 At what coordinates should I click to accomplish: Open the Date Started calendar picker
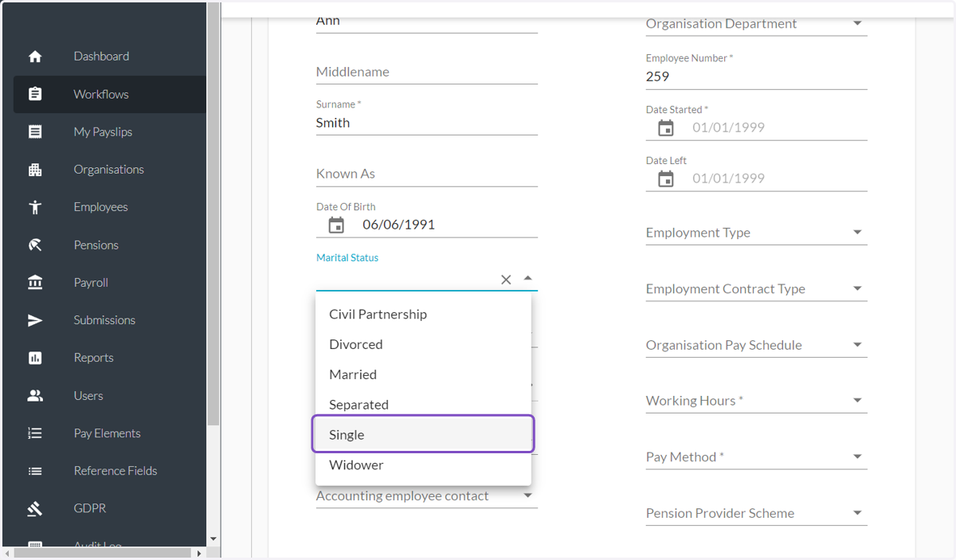tap(666, 128)
